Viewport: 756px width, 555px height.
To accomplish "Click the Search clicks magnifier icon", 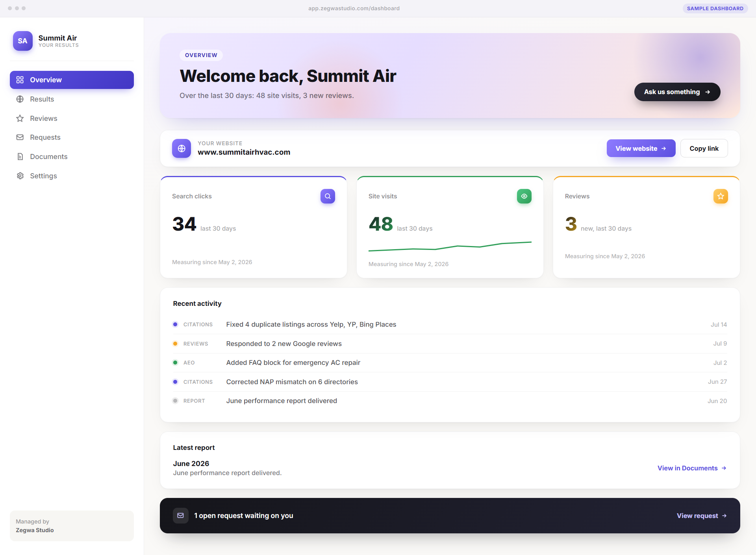I will [328, 196].
